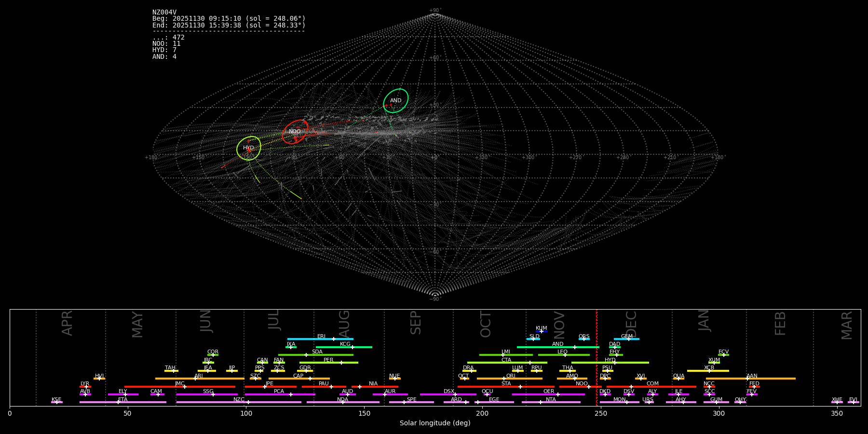Viewport: 868px width, 434px height.
Task: Click the ETA shower label in the timeline
Action: pos(123,400)
